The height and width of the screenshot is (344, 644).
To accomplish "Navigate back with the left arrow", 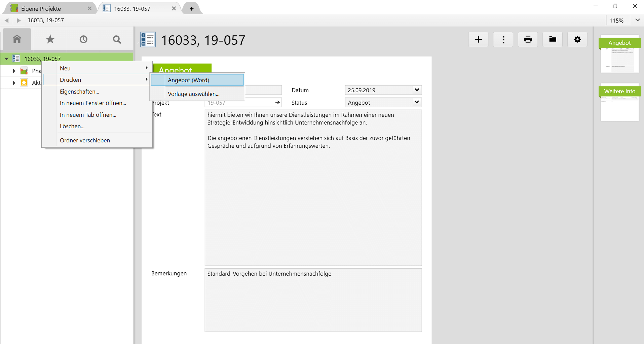I will point(7,20).
